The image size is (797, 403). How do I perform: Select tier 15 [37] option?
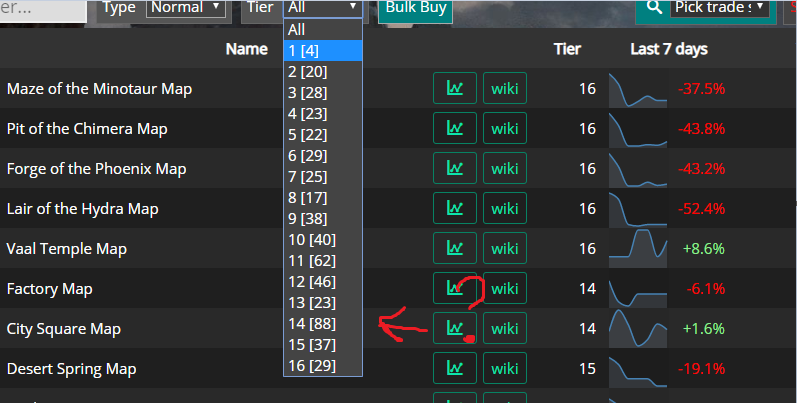[323, 345]
